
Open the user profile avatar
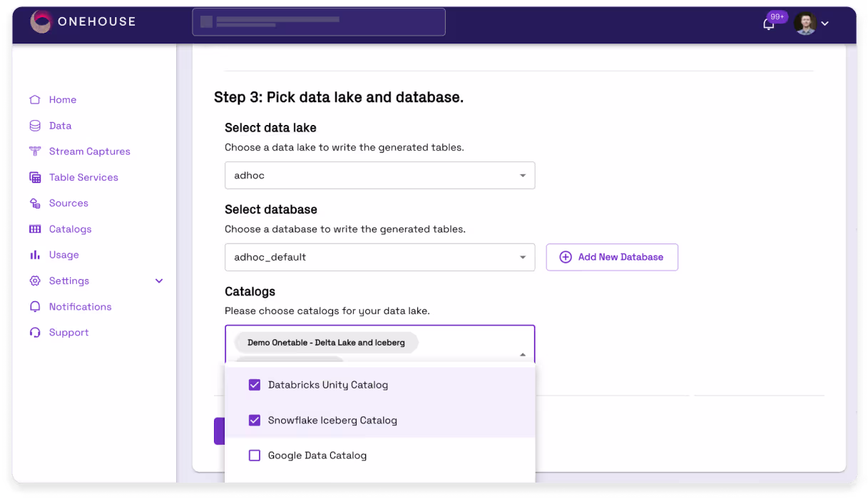[x=805, y=24]
